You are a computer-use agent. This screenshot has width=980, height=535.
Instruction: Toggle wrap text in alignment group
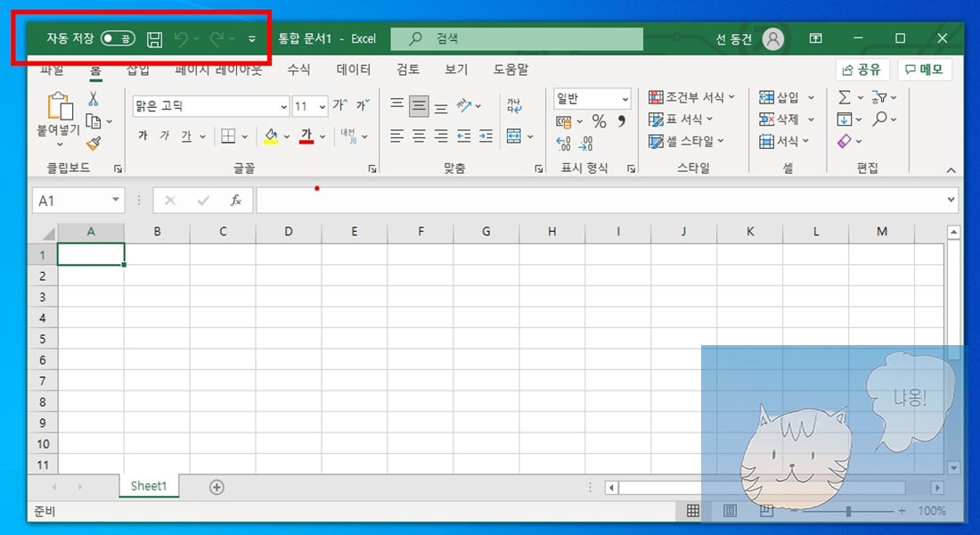[x=514, y=105]
